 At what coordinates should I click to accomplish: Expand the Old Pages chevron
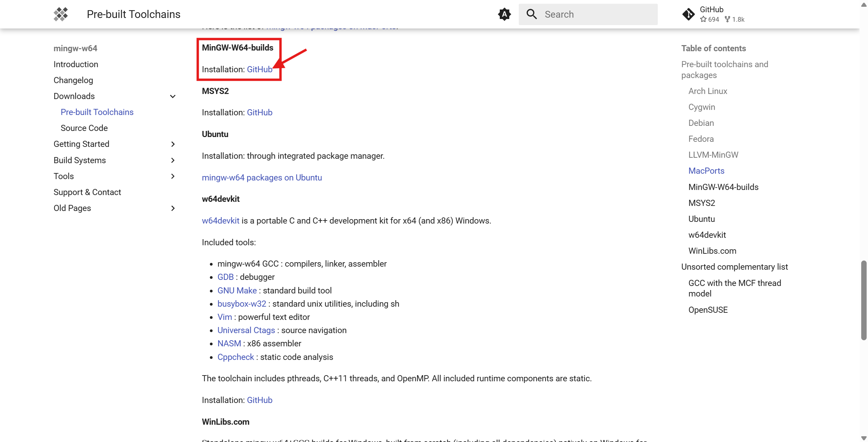coord(173,208)
